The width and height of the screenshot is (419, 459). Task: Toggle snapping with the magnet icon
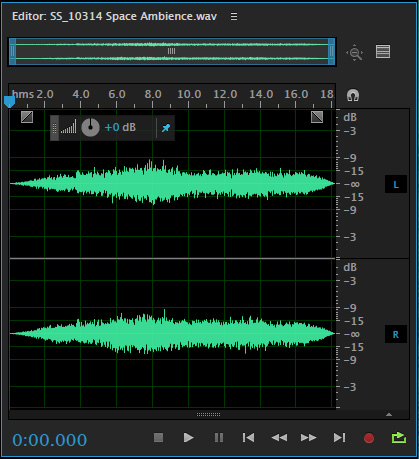pos(353,95)
